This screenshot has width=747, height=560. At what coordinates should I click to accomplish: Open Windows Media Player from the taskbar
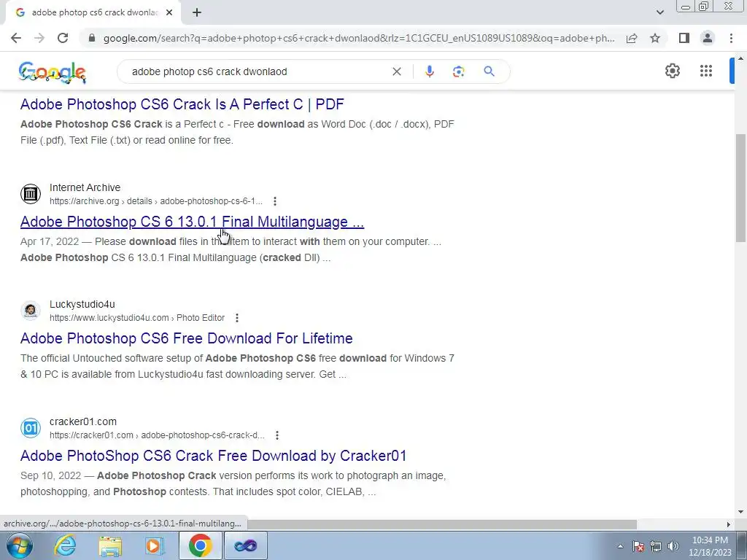[154, 545]
